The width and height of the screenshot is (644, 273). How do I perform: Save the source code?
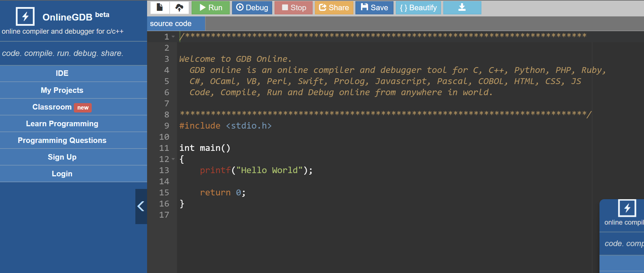point(374,8)
